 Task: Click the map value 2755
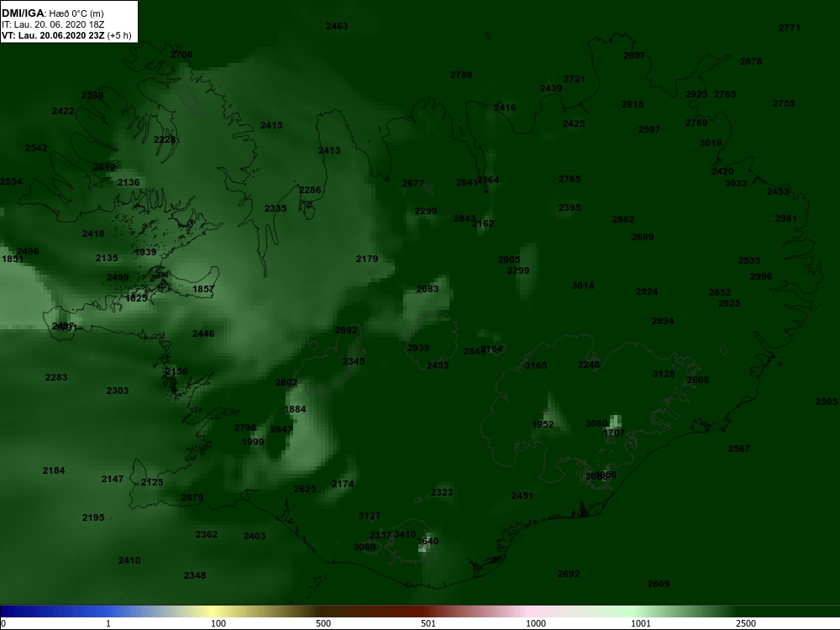pos(784,103)
